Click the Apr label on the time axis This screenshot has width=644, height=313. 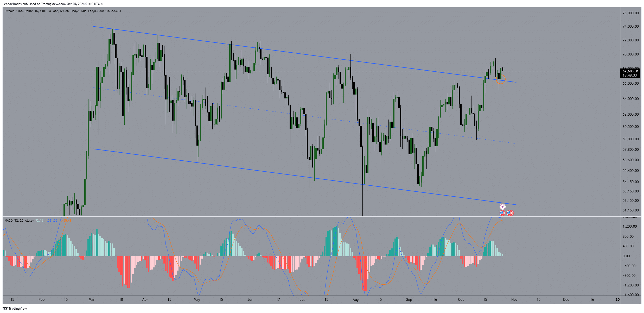tap(145, 299)
